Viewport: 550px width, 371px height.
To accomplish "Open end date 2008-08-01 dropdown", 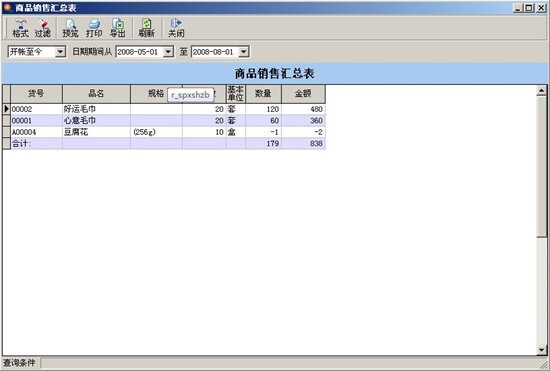I will coord(243,52).
